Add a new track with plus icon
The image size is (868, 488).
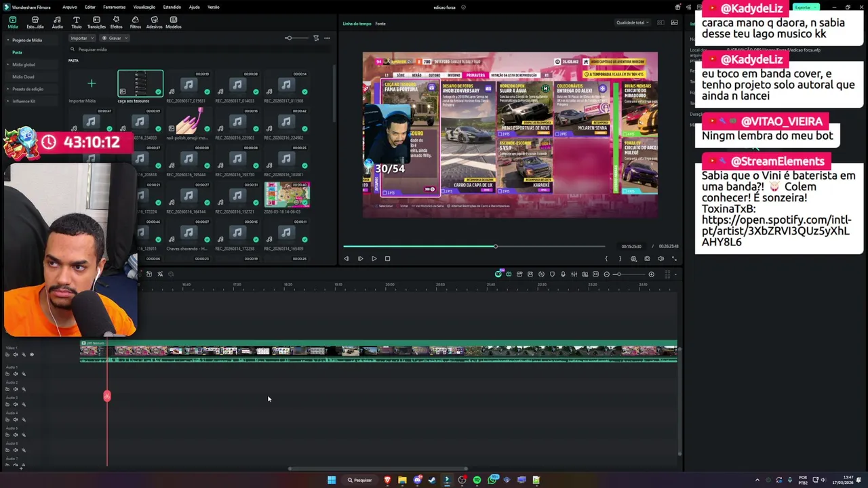pos(22,467)
